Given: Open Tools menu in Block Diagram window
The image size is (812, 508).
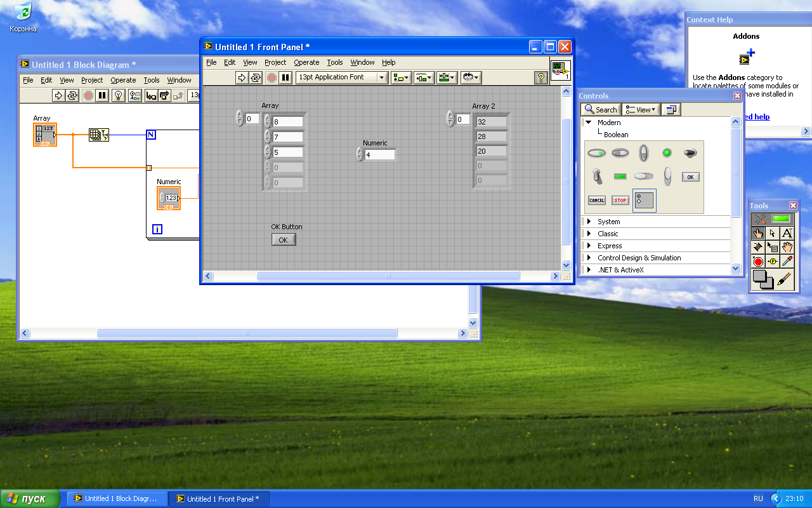Looking at the screenshot, I should pos(152,80).
